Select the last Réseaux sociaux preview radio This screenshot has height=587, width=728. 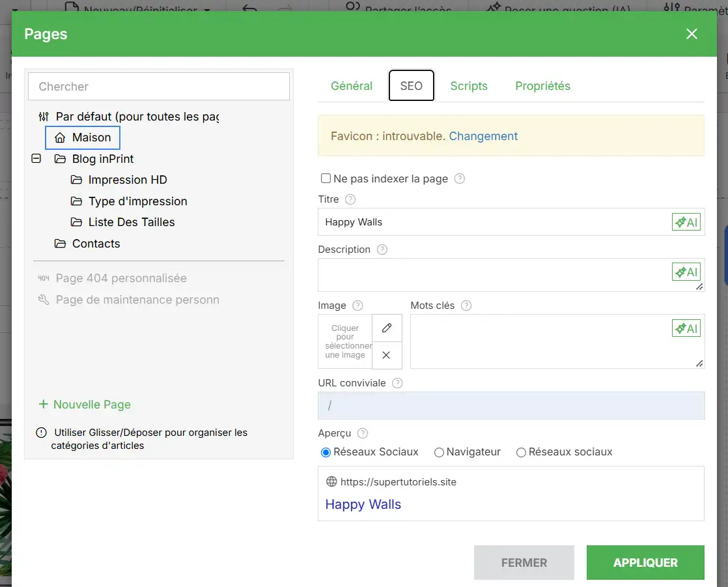521,452
